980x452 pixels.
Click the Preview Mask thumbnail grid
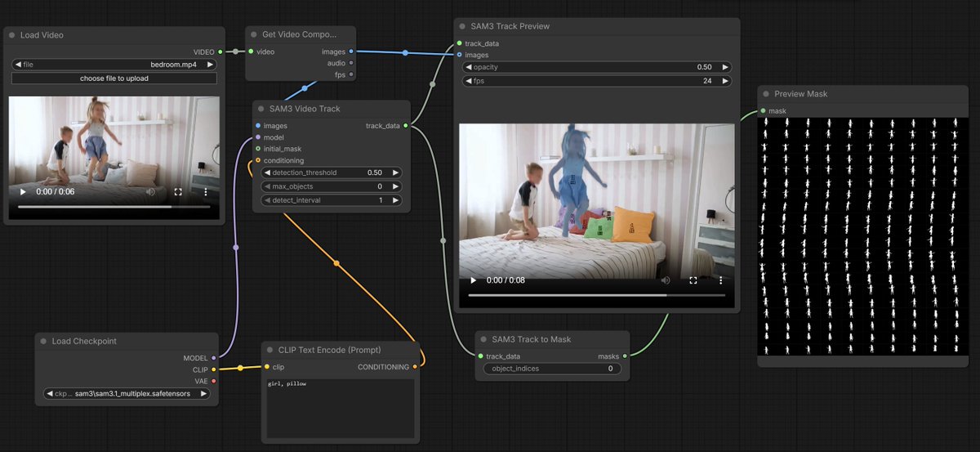(x=862, y=236)
